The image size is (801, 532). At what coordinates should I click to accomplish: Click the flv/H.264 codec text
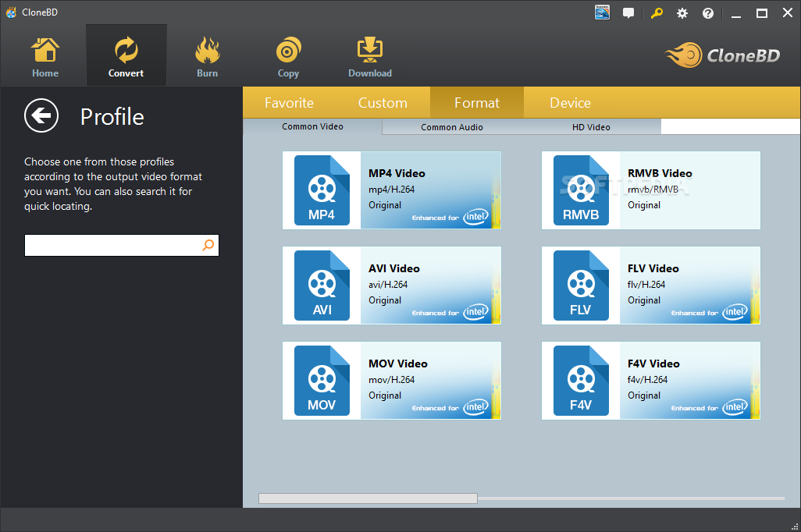click(x=646, y=285)
